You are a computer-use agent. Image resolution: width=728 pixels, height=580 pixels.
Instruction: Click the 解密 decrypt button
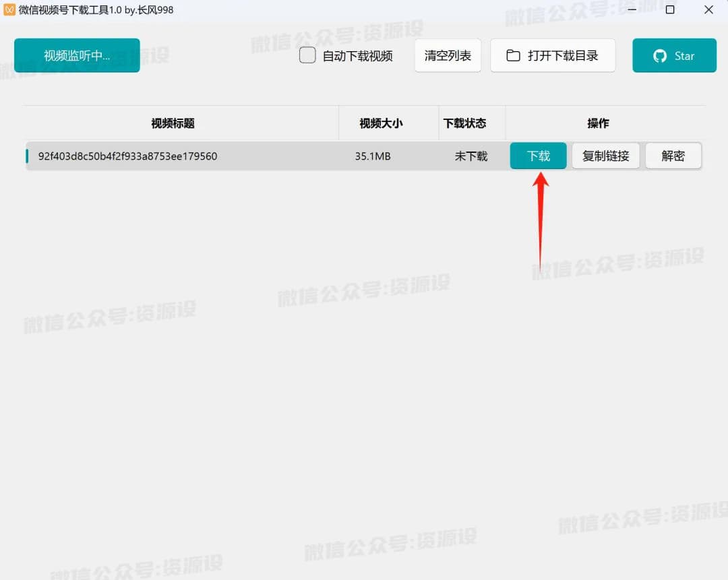point(673,156)
